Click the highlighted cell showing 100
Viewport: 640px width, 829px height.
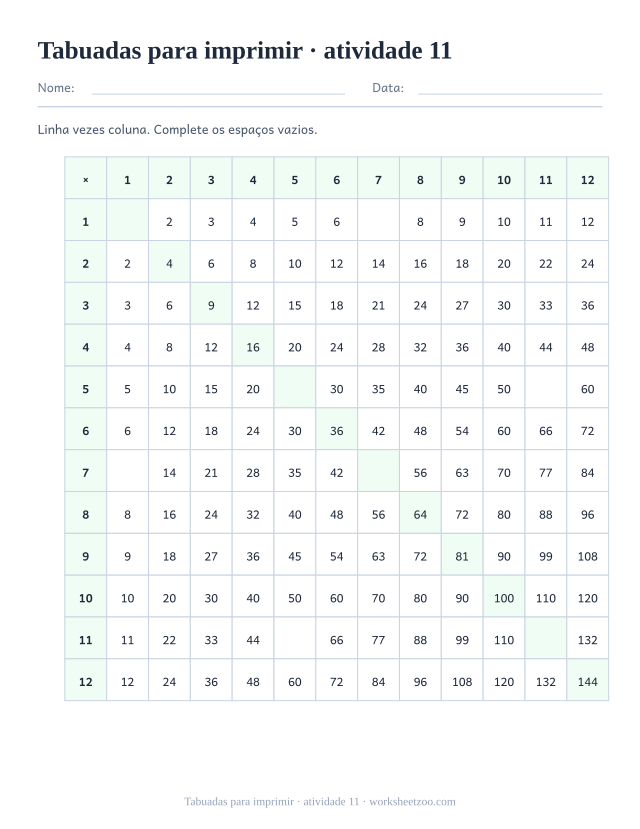[x=504, y=596]
